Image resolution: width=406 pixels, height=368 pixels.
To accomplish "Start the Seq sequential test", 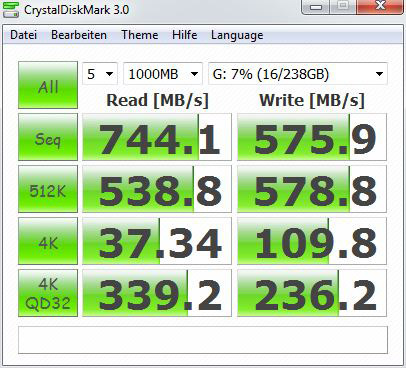I will pos(48,137).
